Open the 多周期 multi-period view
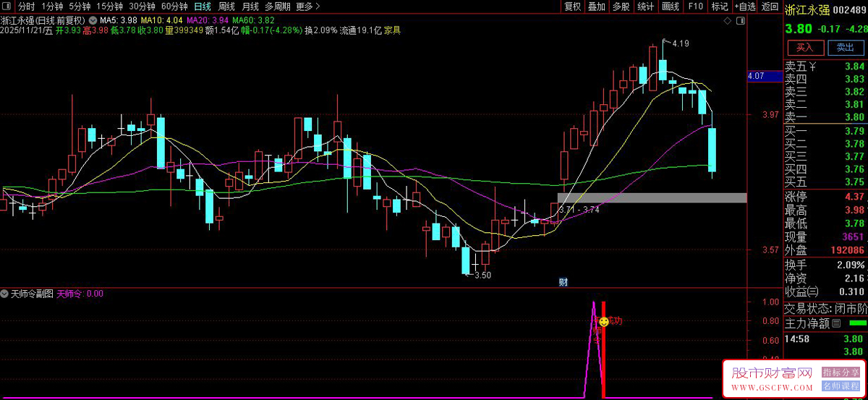Image resolution: width=868 pixels, height=400 pixels. click(x=278, y=7)
